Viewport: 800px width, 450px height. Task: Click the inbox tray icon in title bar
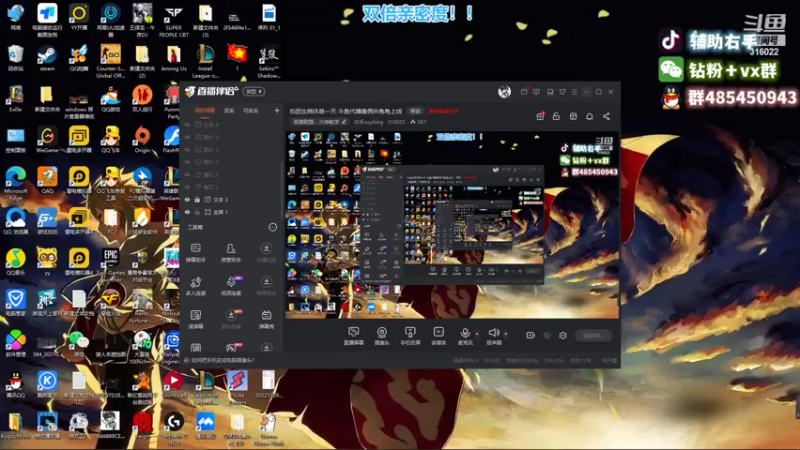click(550, 92)
